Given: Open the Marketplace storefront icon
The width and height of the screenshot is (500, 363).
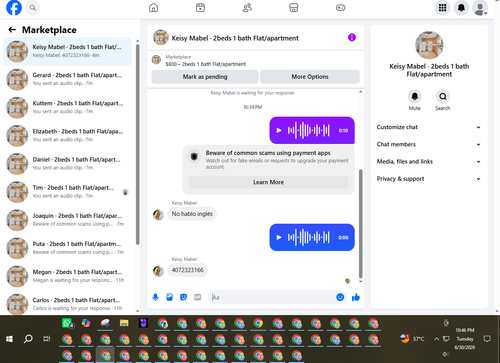Looking at the screenshot, I should tap(294, 8).
